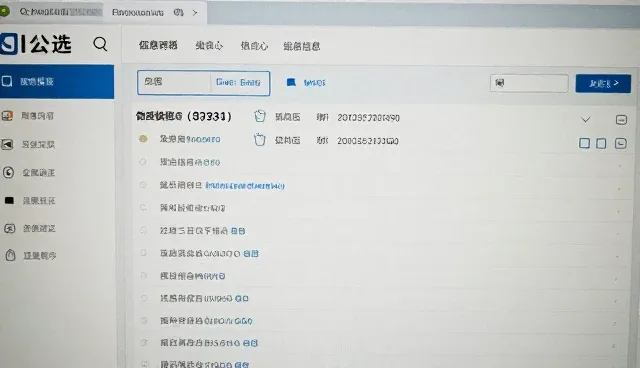Switch to the third top navigation tab
The image size is (640, 368).
254,46
